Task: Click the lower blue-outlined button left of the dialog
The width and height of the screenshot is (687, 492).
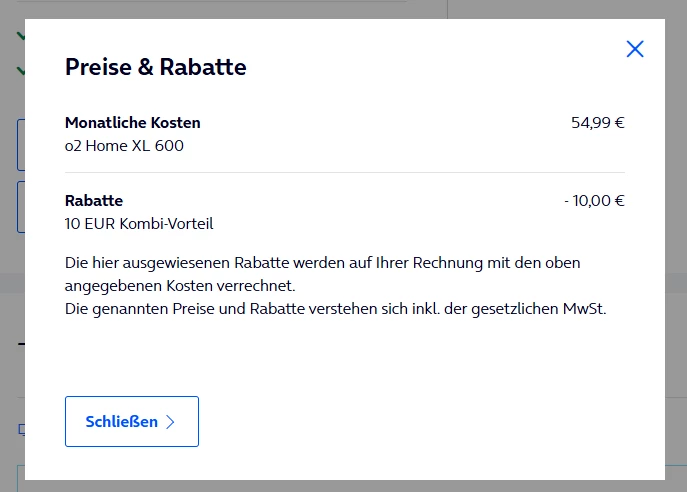Action: pyautogui.click(x=20, y=207)
